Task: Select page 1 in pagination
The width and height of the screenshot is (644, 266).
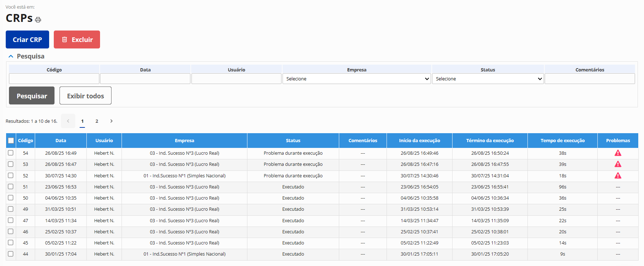Action: click(x=82, y=121)
